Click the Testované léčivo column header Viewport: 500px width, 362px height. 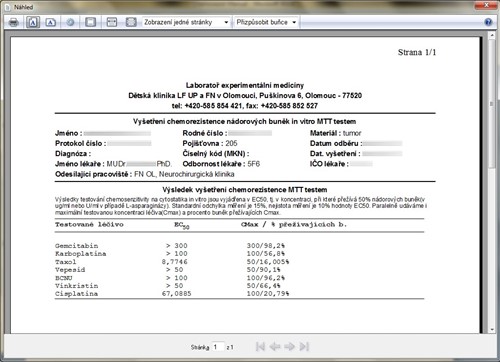(89, 225)
